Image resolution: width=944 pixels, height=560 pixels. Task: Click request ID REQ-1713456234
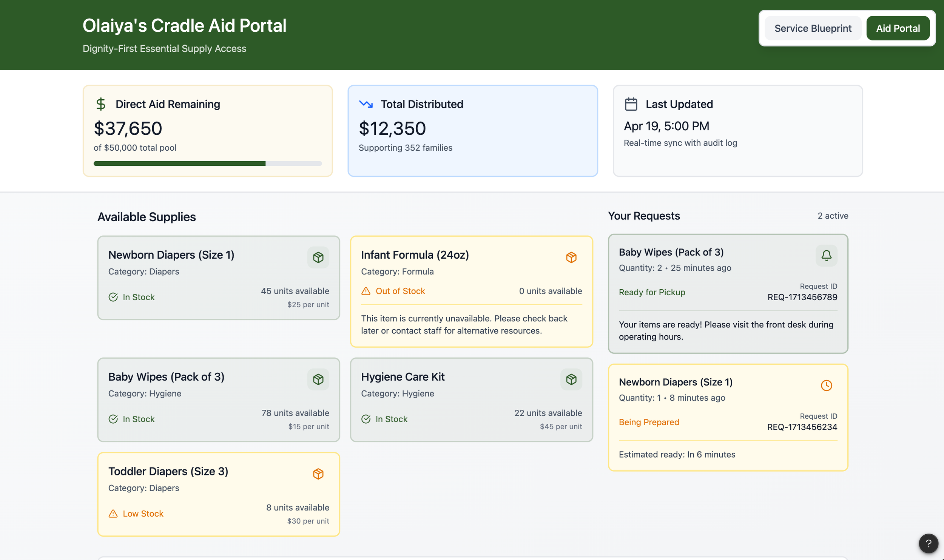(x=802, y=427)
